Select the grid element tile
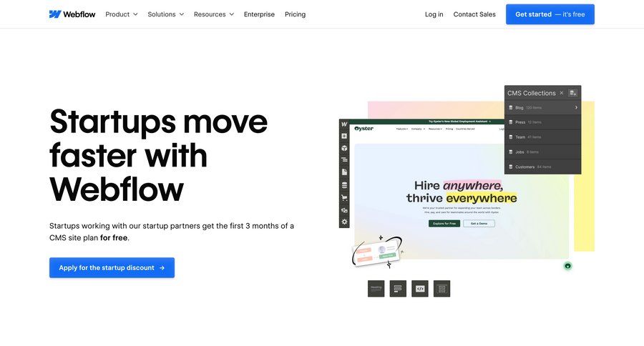This screenshot has height=346, width=644. (x=441, y=289)
